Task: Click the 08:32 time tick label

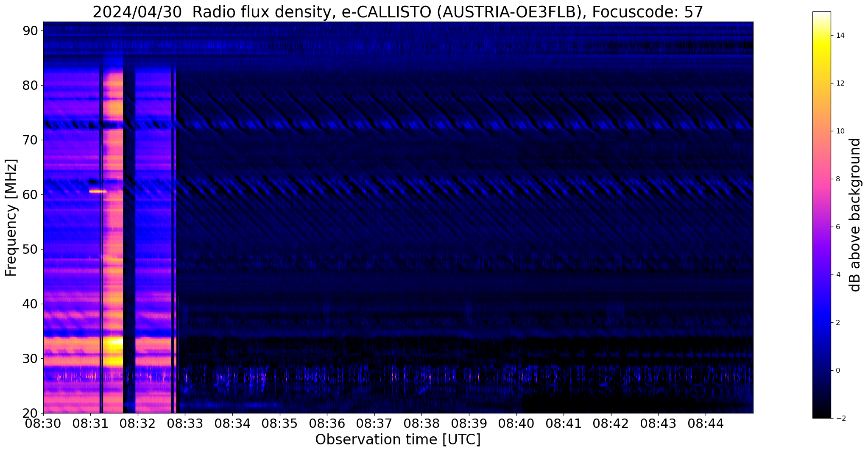Action: (x=138, y=423)
